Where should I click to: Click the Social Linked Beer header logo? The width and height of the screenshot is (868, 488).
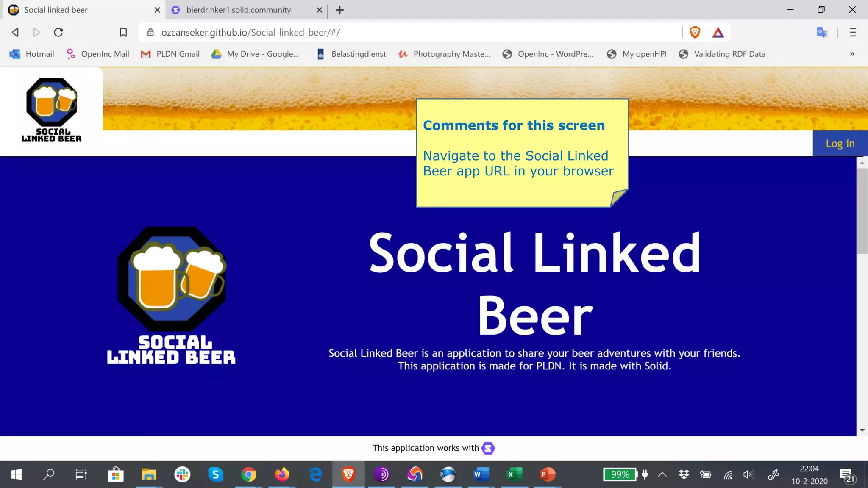[51, 110]
